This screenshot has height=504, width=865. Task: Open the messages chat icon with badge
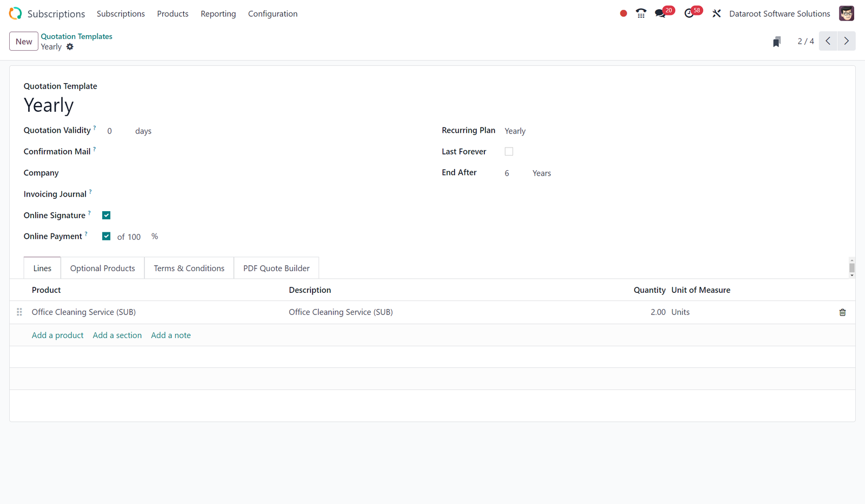click(x=661, y=14)
